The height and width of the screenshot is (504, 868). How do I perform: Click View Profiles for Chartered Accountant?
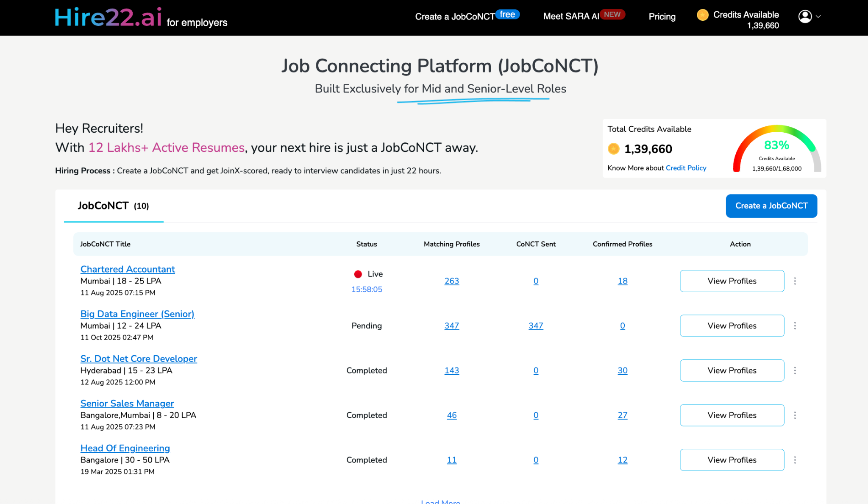[732, 281]
